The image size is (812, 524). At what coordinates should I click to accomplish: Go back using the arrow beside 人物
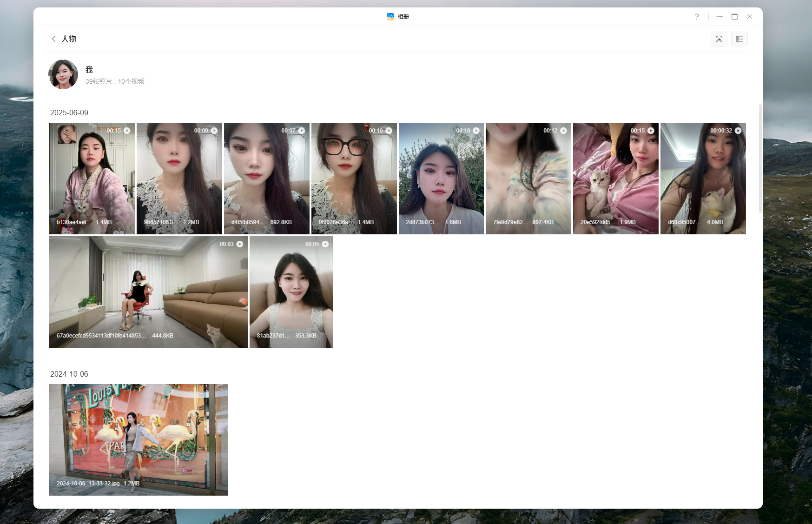pos(54,39)
